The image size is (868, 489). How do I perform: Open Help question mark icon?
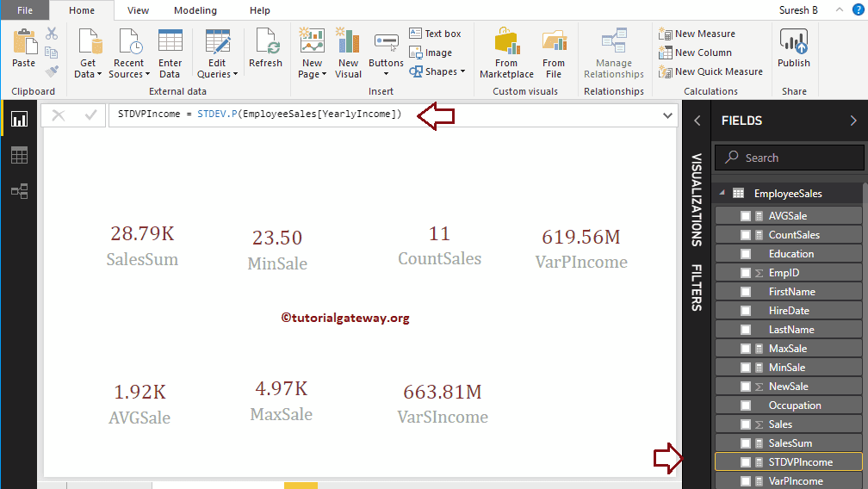859,9
